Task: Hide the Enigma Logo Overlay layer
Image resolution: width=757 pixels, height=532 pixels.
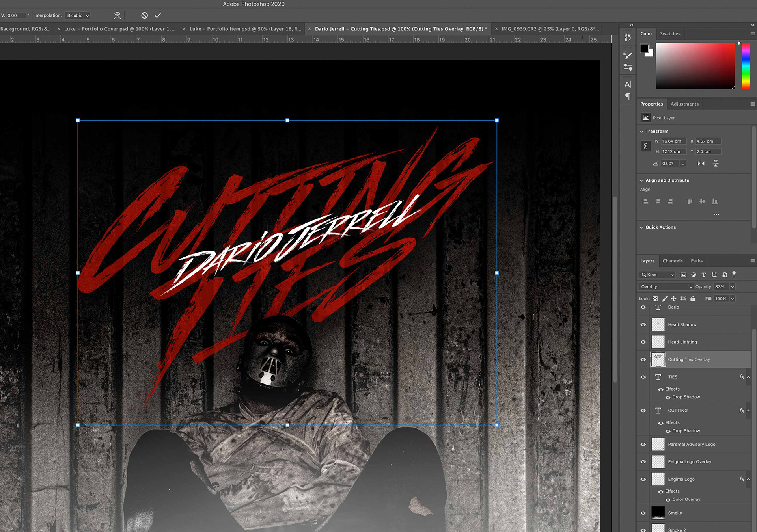Action: pyautogui.click(x=643, y=462)
